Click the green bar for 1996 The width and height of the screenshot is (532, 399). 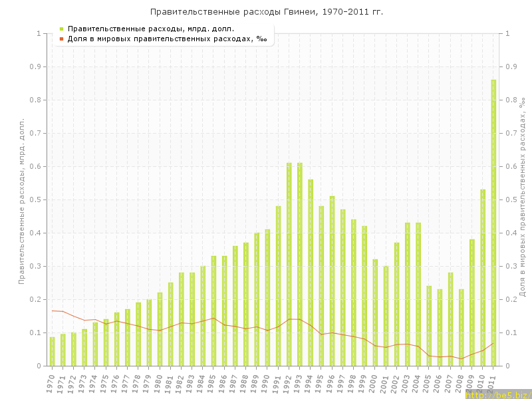click(x=332, y=281)
